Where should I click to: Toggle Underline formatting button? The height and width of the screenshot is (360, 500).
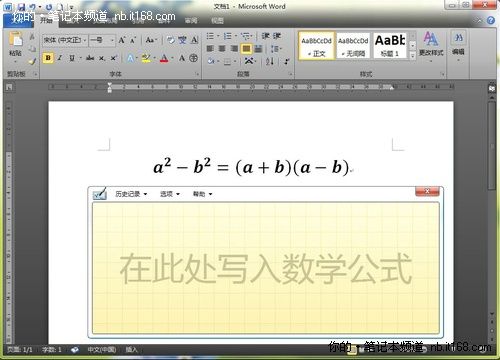coord(72,58)
